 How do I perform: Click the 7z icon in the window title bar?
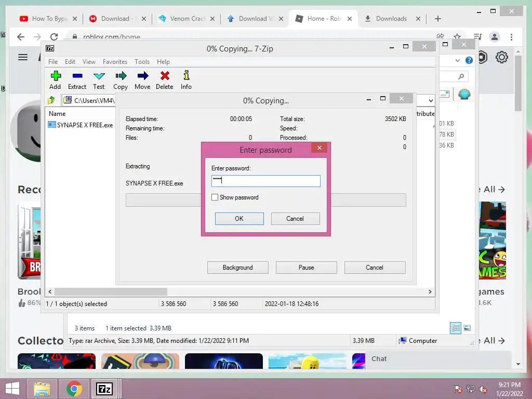(x=50, y=48)
